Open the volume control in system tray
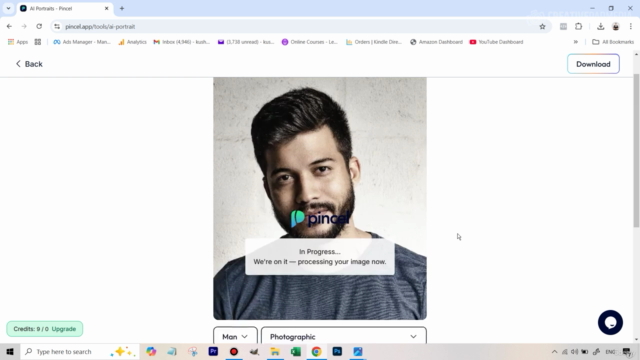The image size is (640, 360). (x=574, y=352)
